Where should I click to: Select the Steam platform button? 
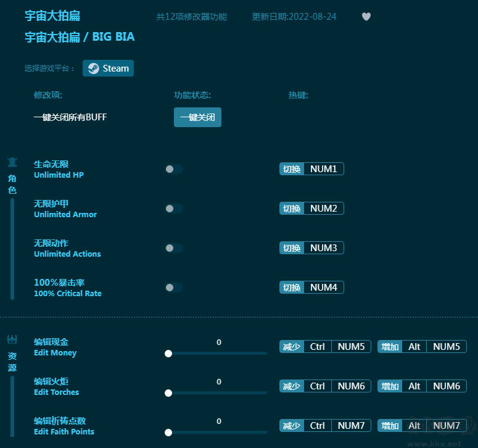(x=108, y=68)
